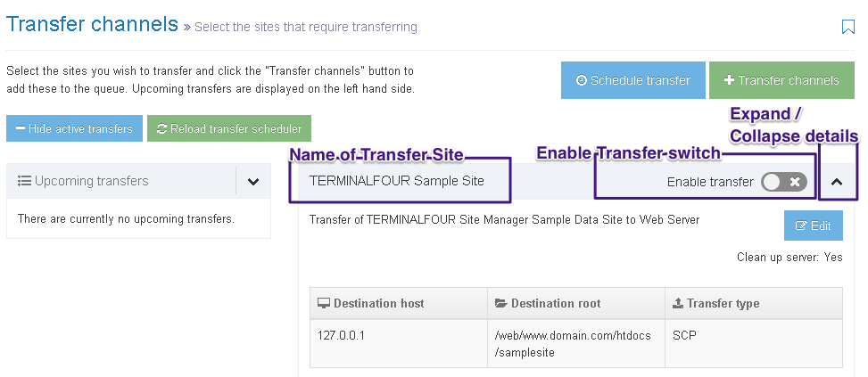Reload the transfer scheduler
The height and width of the screenshot is (377, 868).
coord(229,128)
